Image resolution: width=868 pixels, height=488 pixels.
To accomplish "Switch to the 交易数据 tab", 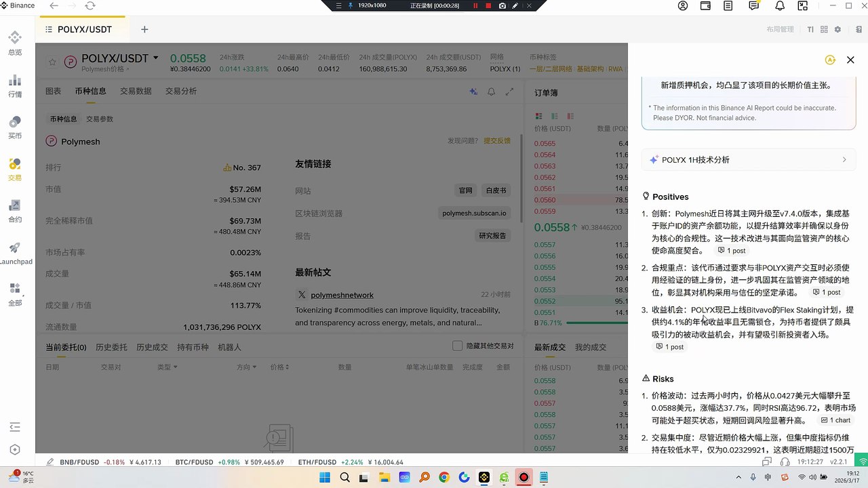I will point(136,91).
